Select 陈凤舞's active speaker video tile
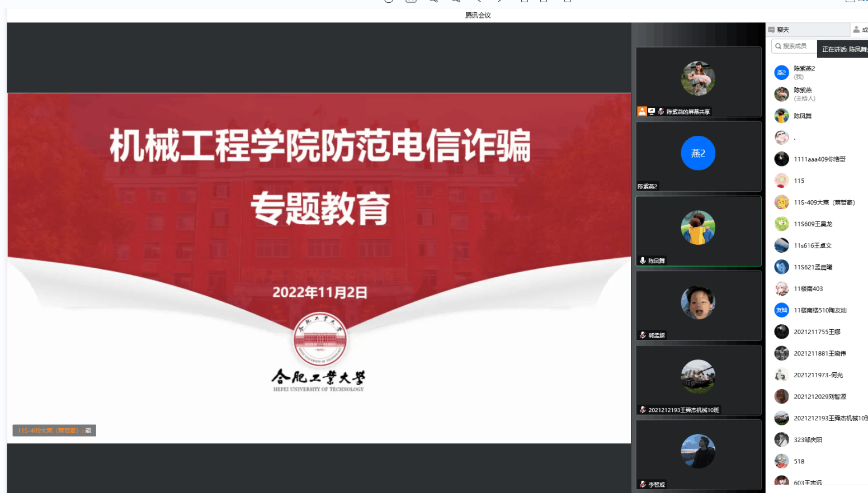This screenshot has width=868, height=493. pyautogui.click(x=698, y=230)
